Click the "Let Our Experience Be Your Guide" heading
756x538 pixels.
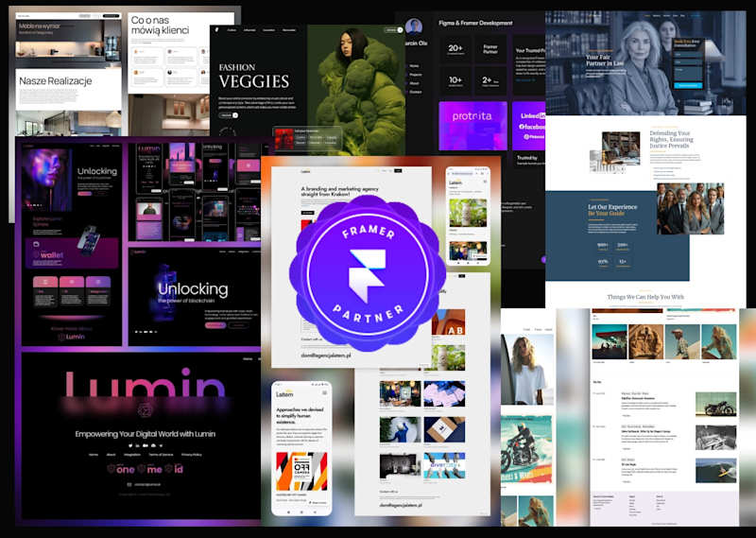612,210
